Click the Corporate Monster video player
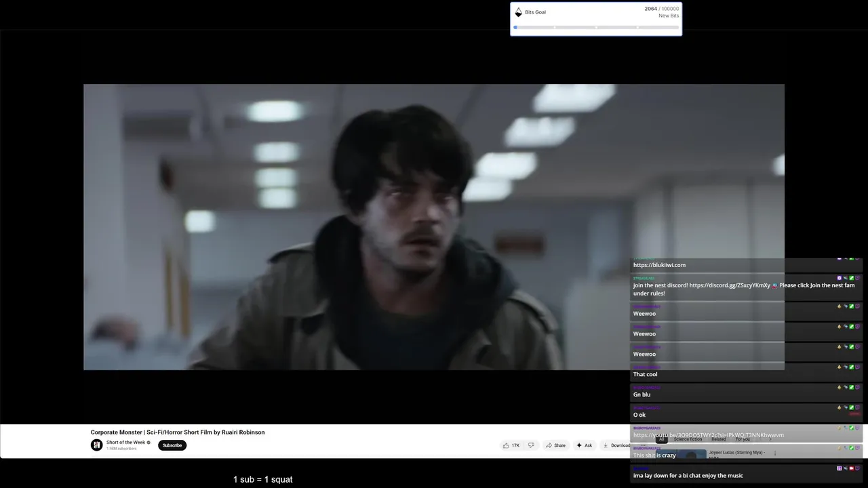This screenshot has width=868, height=488. 434,227
